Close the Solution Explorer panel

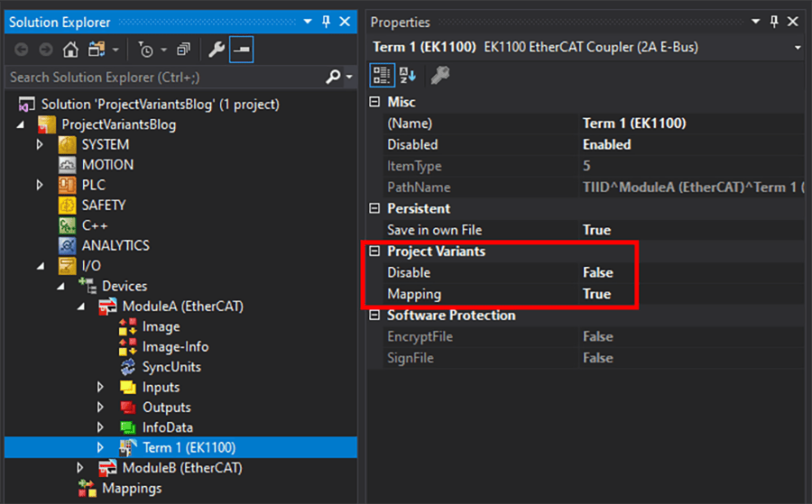click(345, 22)
